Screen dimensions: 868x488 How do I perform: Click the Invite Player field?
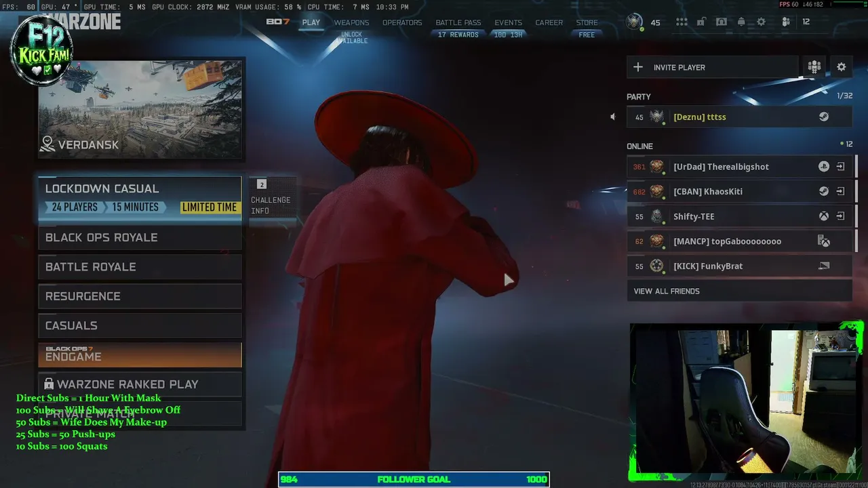click(x=712, y=67)
